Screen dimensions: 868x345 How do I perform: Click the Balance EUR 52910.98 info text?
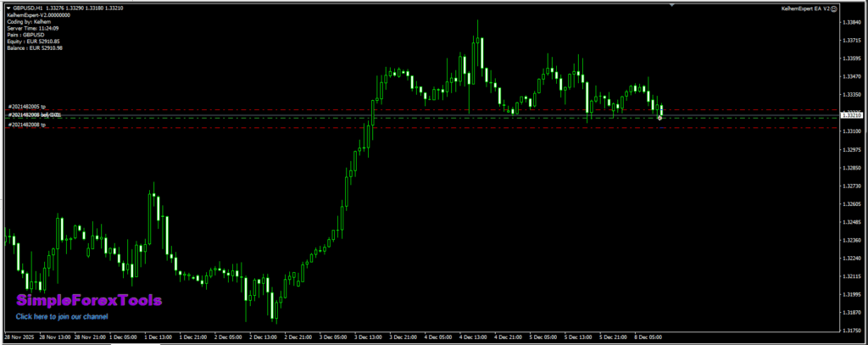click(x=35, y=47)
